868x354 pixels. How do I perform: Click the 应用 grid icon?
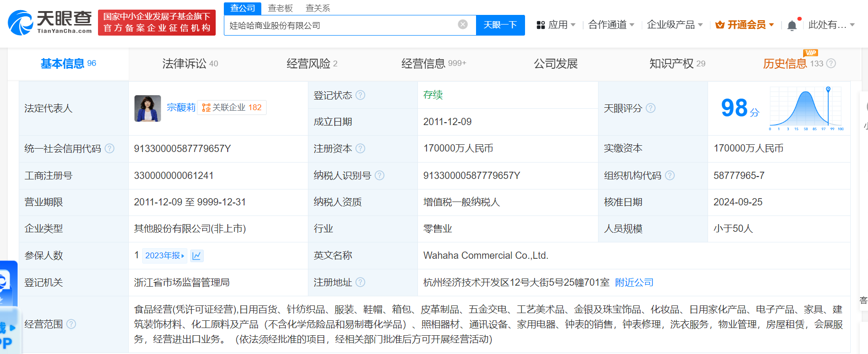click(540, 25)
